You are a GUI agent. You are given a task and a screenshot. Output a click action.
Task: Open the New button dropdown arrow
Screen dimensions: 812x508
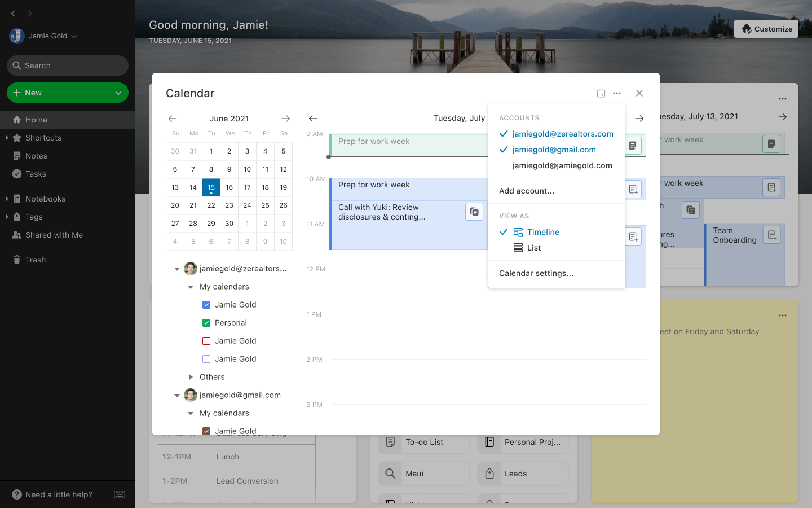[x=118, y=93]
